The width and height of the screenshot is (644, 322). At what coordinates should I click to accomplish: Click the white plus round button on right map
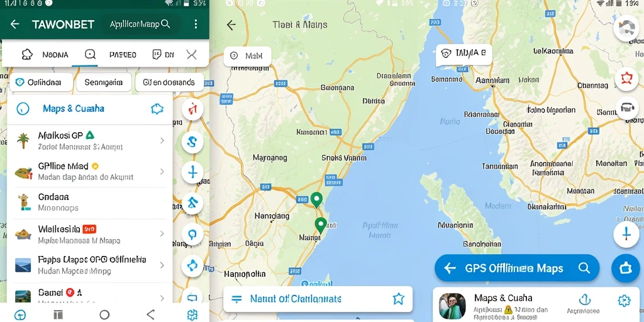click(x=626, y=235)
